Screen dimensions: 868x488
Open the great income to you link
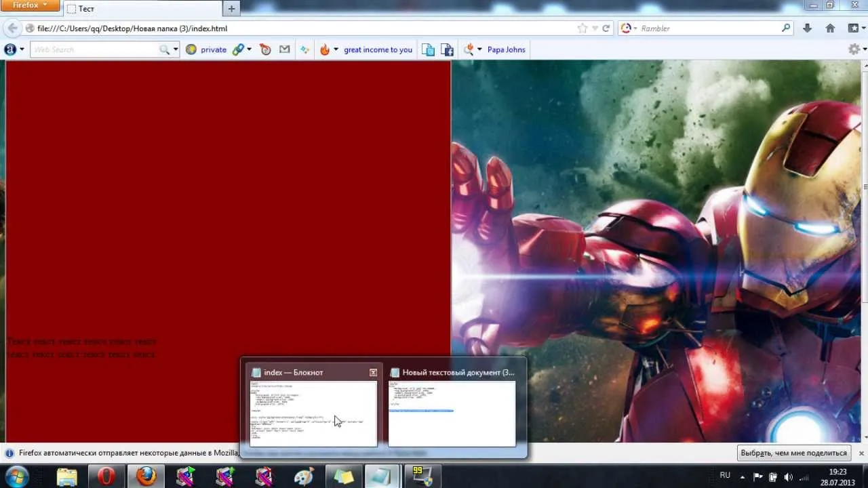(x=378, y=49)
